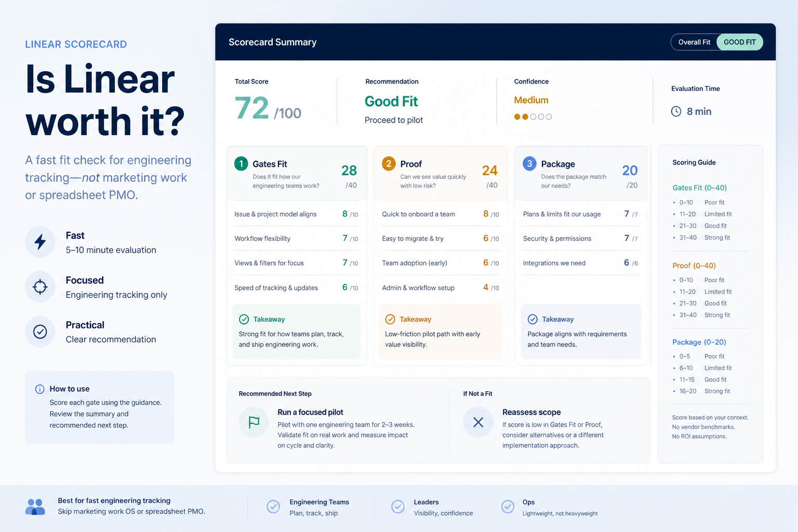
Task: Click the Gates Fit score of 28
Action: click(x=349, y=170)
